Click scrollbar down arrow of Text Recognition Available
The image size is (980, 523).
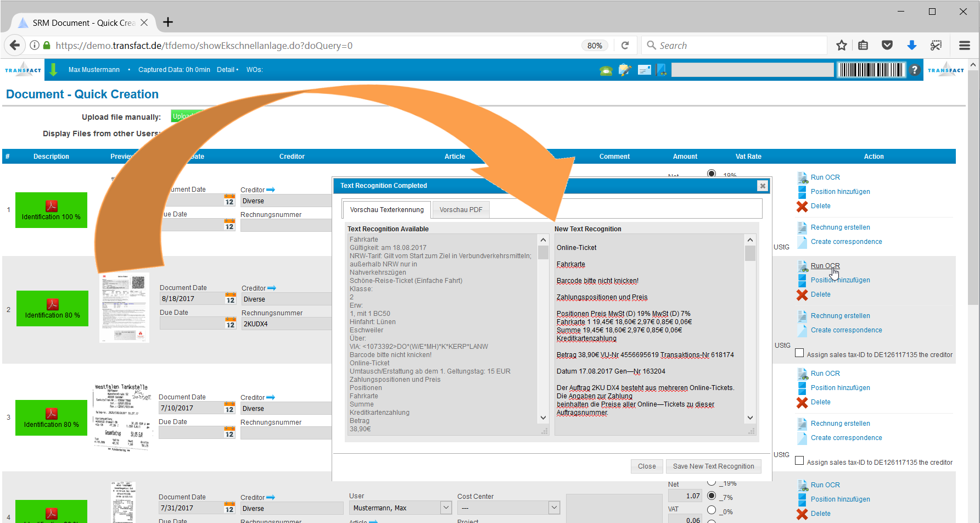tap(543, 418)
